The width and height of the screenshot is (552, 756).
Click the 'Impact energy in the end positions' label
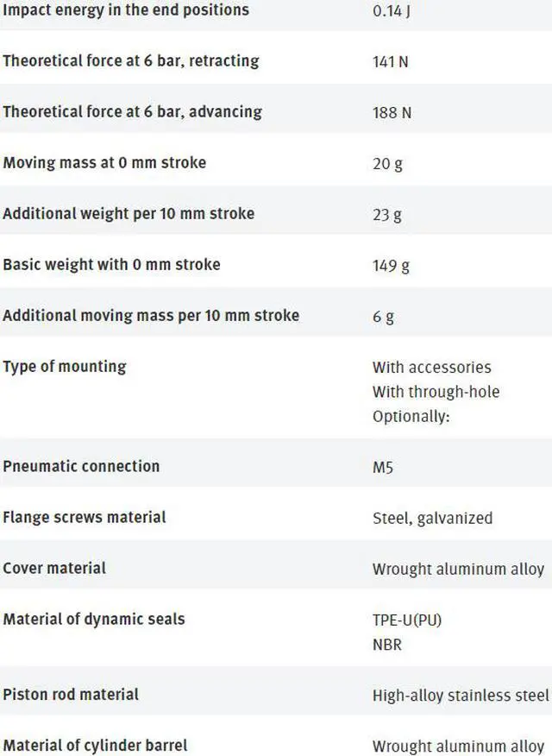125,10
